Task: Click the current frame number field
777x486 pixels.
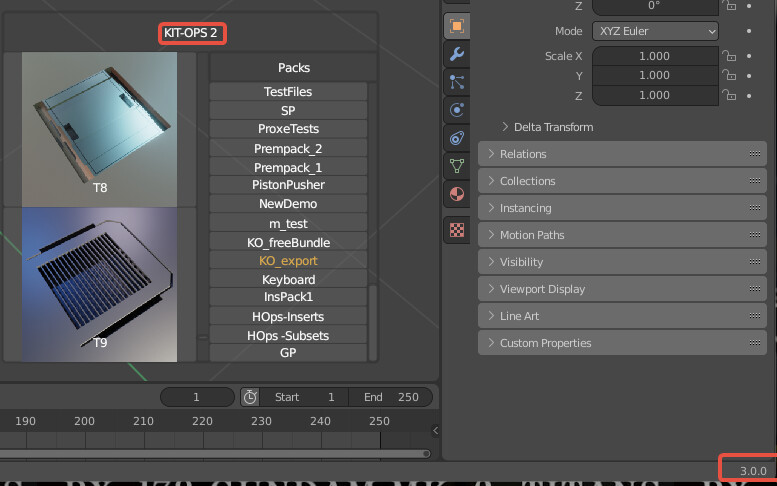Action: pyautogui.click(x=197, y=397)
